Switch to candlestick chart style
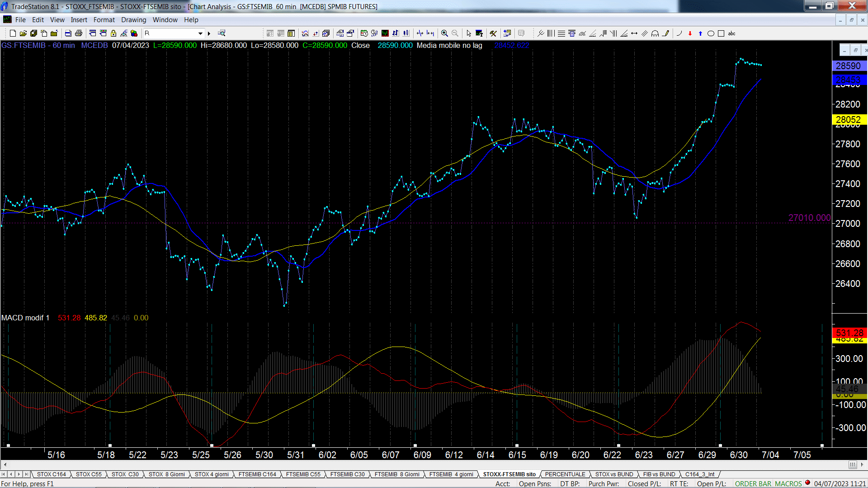The height and width of the screenshot is (488, 868). [406, 33]
